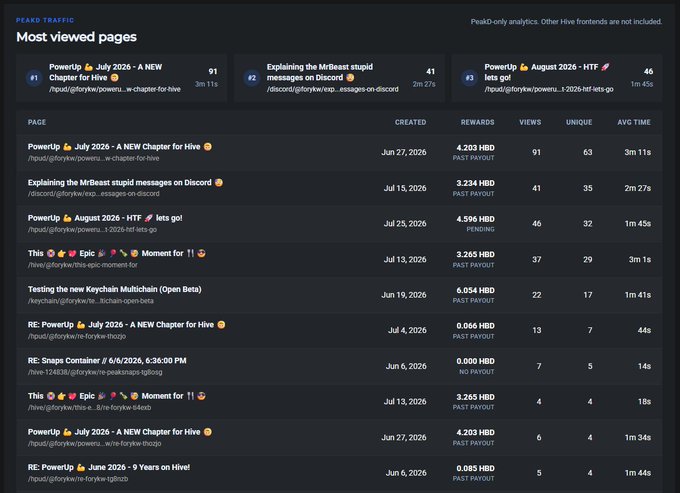Image resolution: width=680 pixels, height=493 pixels.
Task: Open table row 'PowerUp July 2026 - A NEW Chapter for Hive' created Jun 27 with 91 views
Action: click(x=339, y=152)
